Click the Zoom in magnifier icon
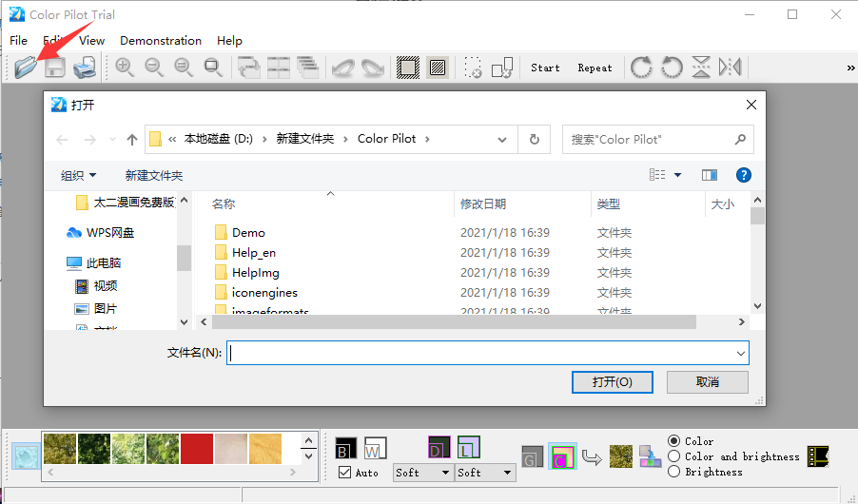This screenshot has height=504, width=858. point(125,68)
